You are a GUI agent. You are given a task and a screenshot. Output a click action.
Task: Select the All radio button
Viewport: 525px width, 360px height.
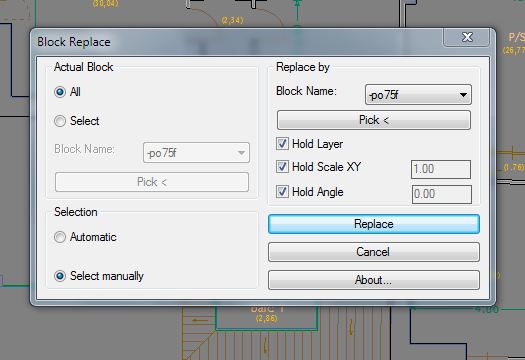(60, 92)
